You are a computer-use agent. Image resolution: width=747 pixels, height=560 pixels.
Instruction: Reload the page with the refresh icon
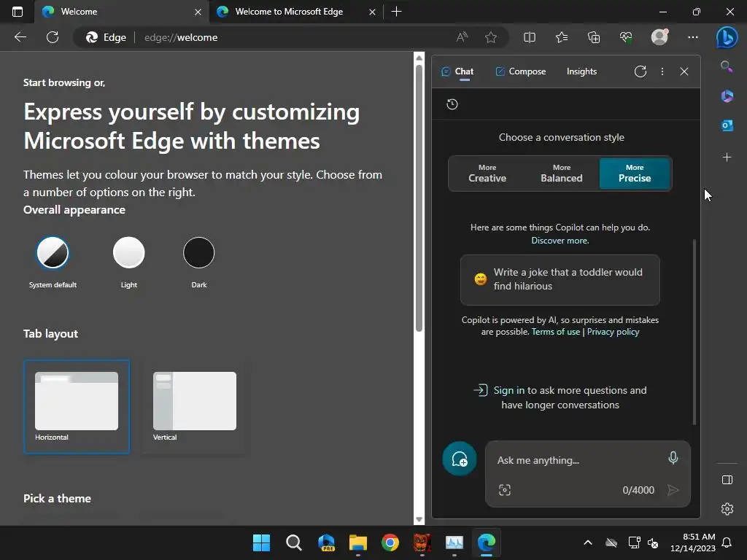coord(53,37)
